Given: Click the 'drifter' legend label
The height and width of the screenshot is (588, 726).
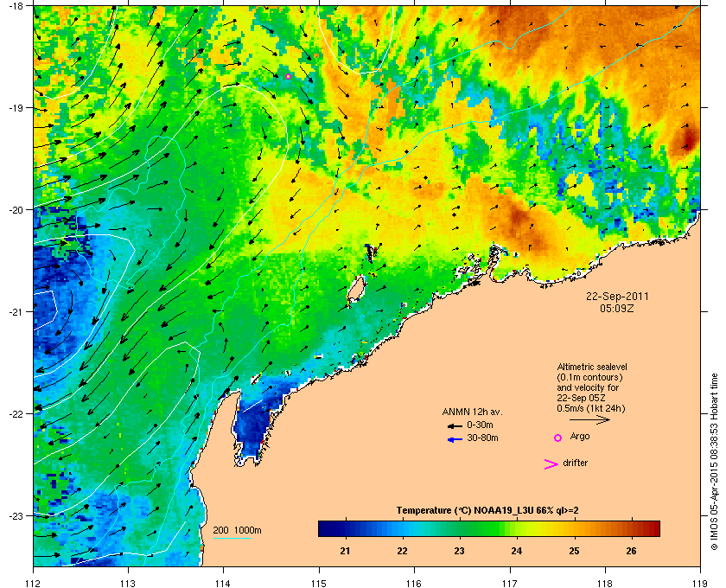Looking at the screenshot, I should point(575,463).
